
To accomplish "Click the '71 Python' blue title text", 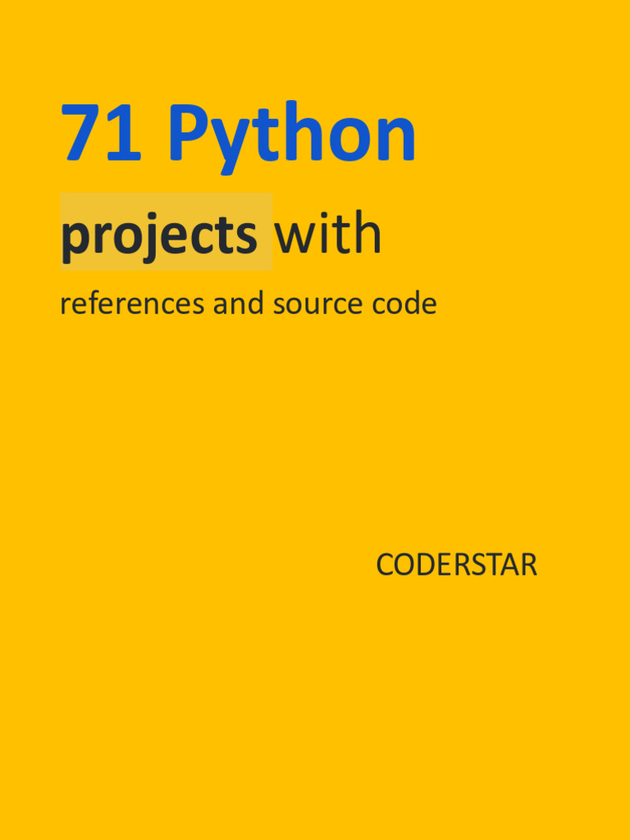I will (x=239, y=137).
